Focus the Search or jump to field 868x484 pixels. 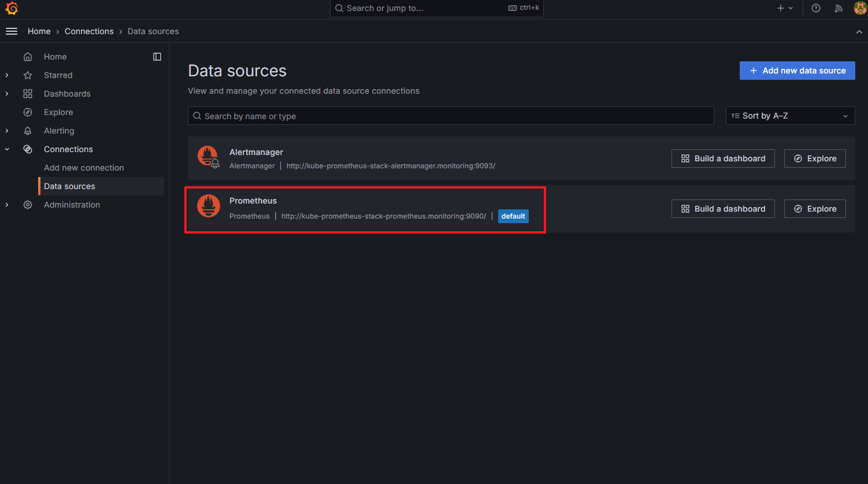click(437, 8)
